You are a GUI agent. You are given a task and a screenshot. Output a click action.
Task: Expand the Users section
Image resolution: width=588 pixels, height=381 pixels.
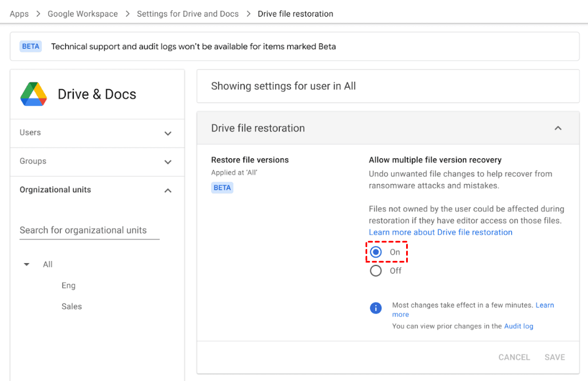pyautogui.click(x=168, y=133)
